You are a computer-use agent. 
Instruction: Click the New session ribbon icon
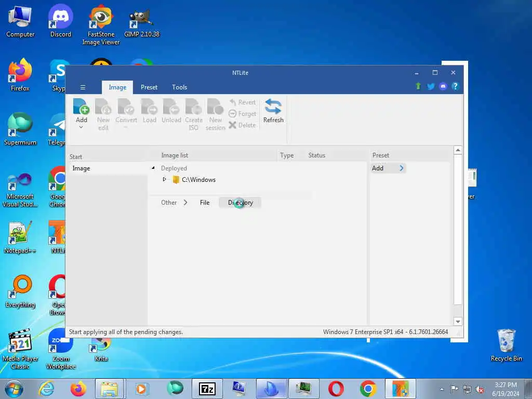(215, 114)
